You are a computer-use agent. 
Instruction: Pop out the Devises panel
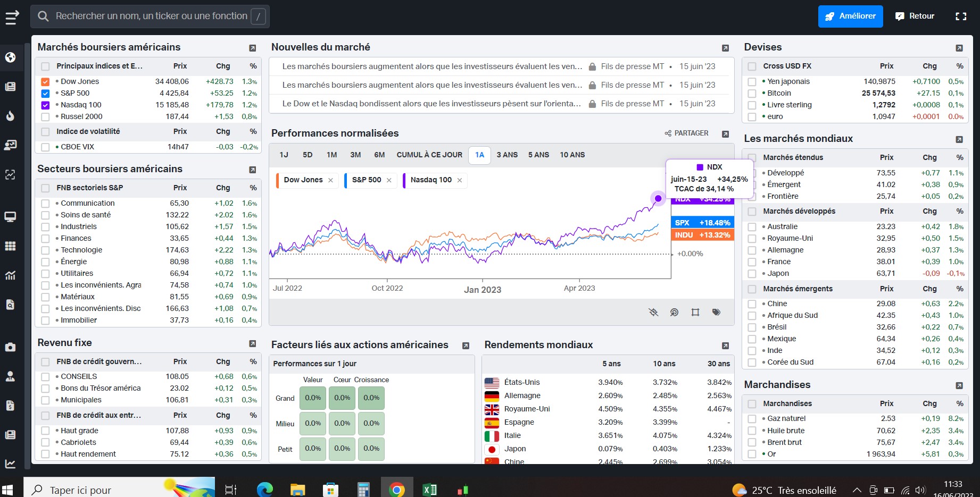(x=959, y=48)
